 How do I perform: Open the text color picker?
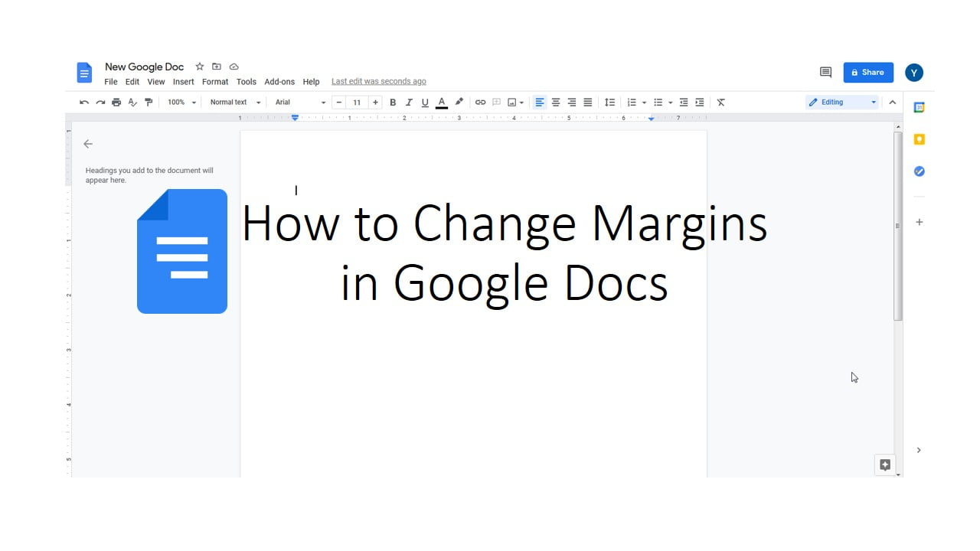441,103
